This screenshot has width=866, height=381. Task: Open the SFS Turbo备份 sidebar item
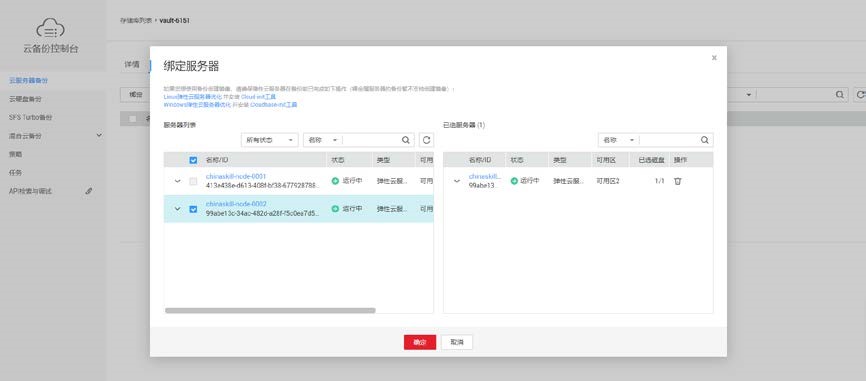[x=30, y=118]
